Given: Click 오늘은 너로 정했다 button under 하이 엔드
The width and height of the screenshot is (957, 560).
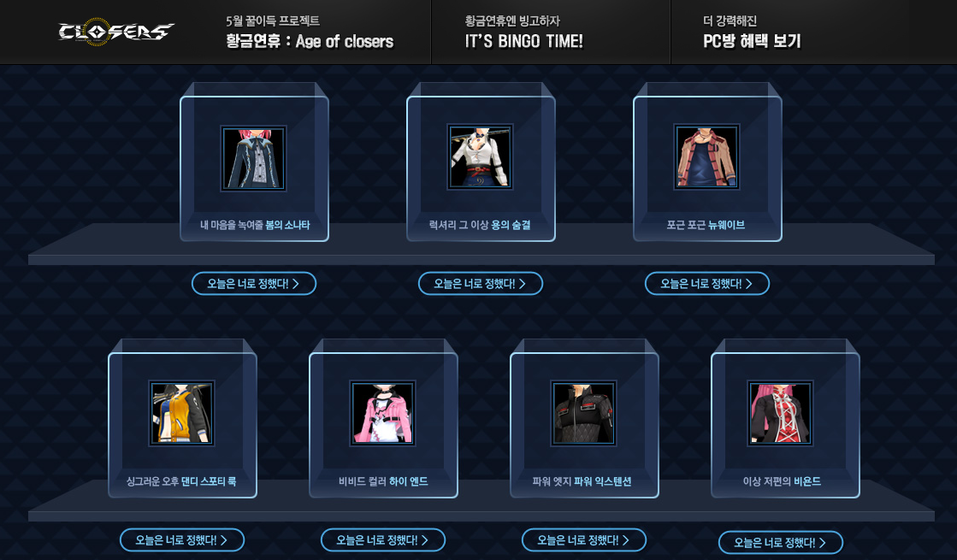Looking at the screenshot, I should click(x=382, y=539).
